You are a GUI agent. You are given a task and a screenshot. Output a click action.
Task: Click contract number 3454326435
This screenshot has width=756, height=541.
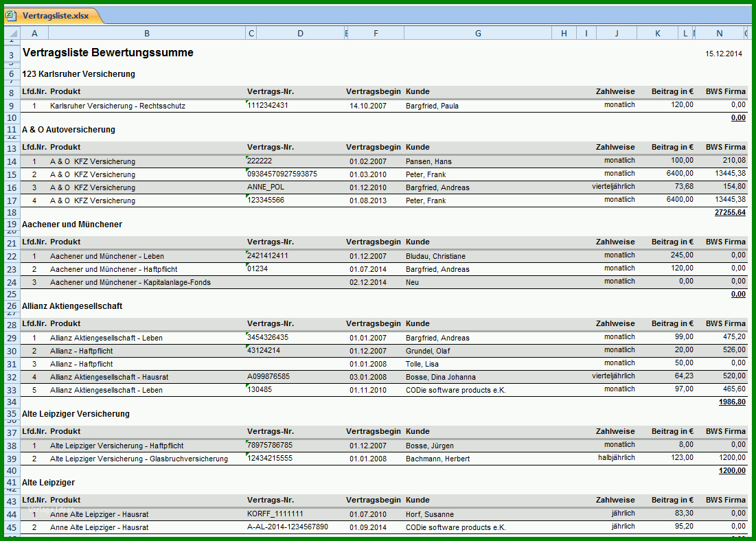pyautogui.click(x=268, y=337)
